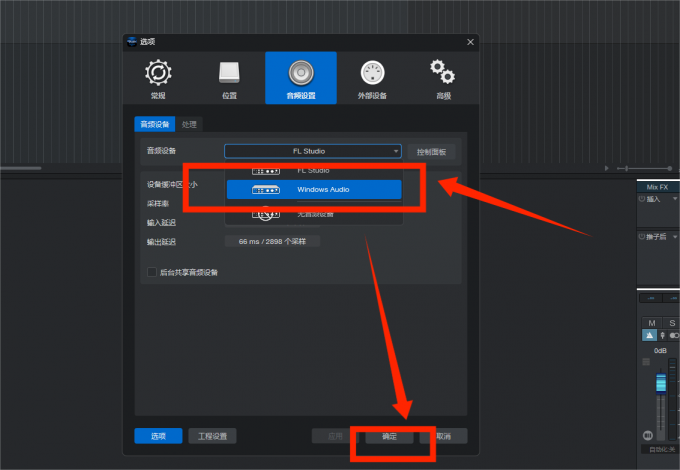Click the 0dB level readout

tap(660, 350)
